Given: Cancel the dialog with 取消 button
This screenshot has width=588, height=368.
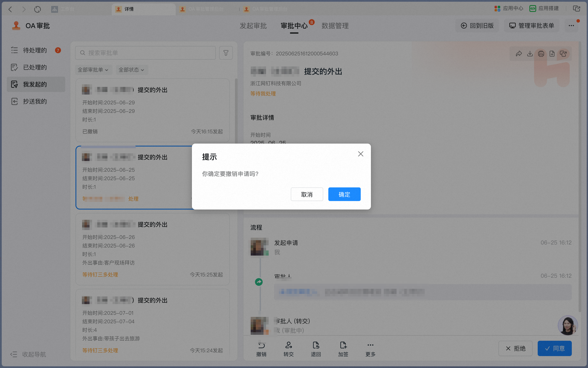Looking at the screenshot, I should point(307,194).
